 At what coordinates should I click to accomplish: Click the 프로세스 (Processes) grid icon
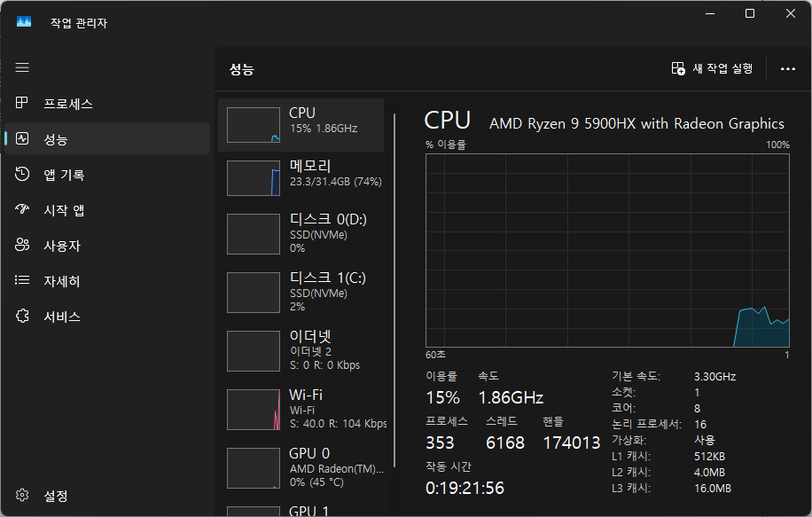22,104
